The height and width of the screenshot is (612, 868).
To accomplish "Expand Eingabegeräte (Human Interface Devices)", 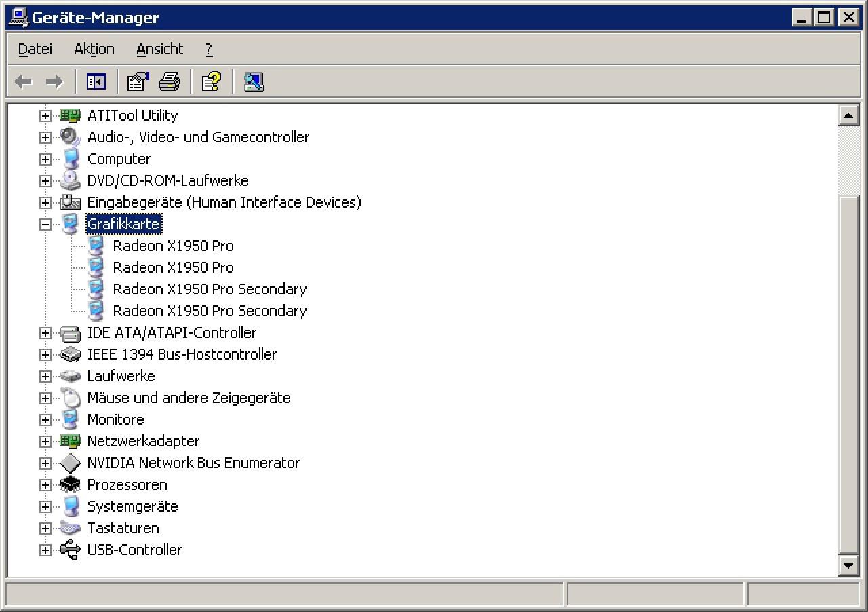I will click(x=45, y=203).
